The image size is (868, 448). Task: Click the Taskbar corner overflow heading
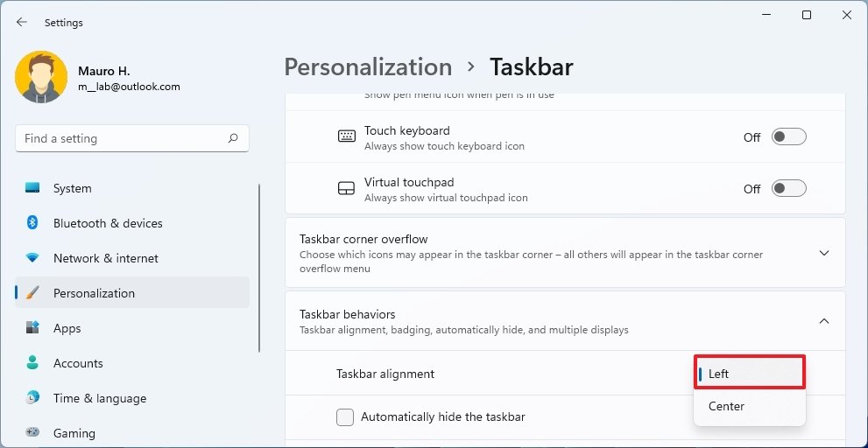point(363,239)
